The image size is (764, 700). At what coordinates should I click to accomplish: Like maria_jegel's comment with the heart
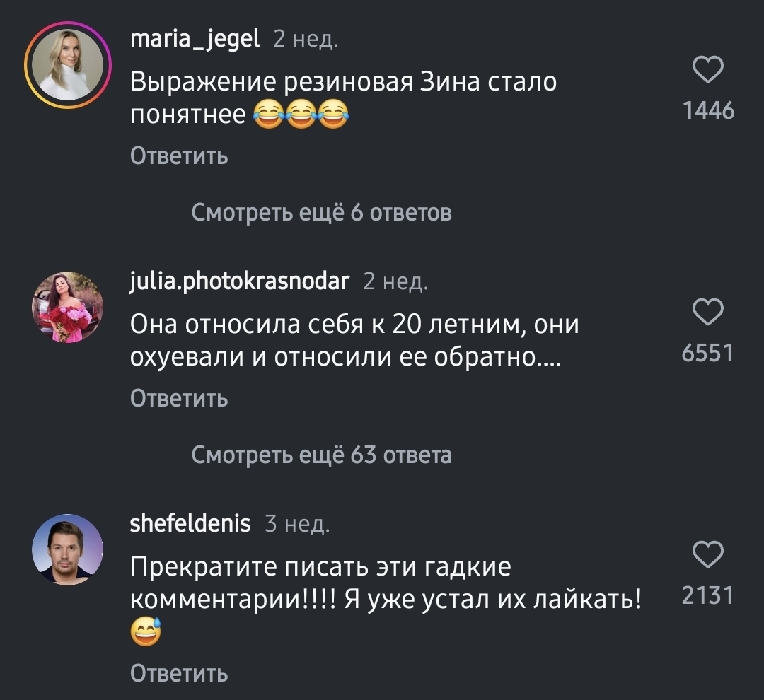tap(706, 71)
